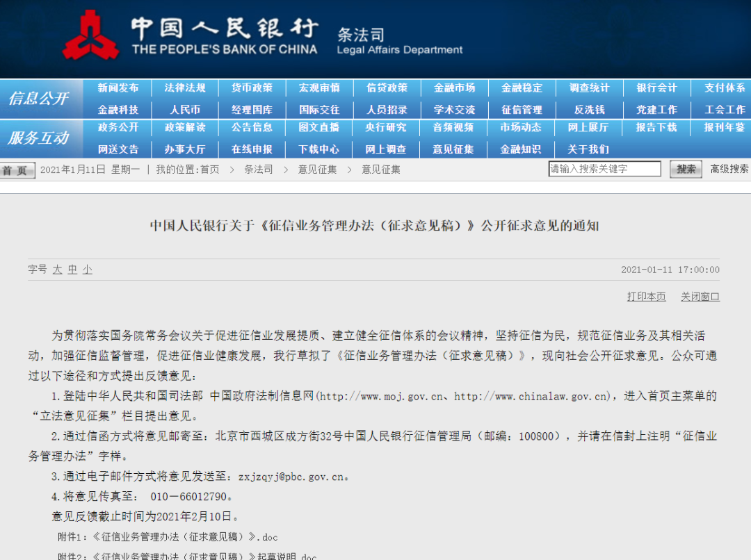The height and width of the screenshot is (560, 751).
Task: Visit 网送文告 page
Action: [118, 149]
